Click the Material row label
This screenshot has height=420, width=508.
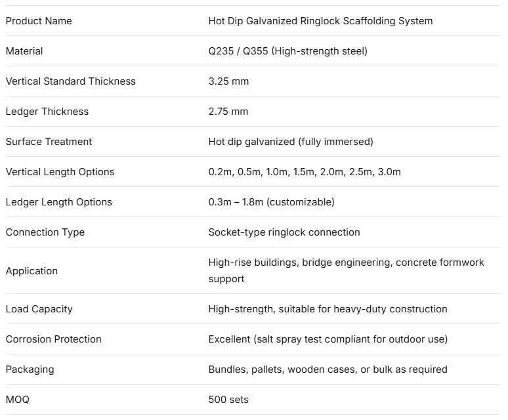pos(24,51)
